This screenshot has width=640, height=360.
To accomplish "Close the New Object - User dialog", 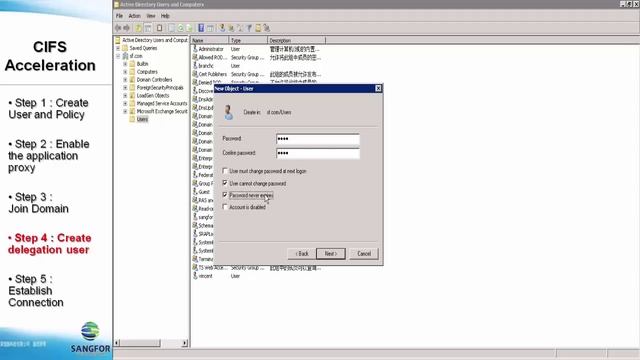I will pyautogui.click(x=378, y=88).
